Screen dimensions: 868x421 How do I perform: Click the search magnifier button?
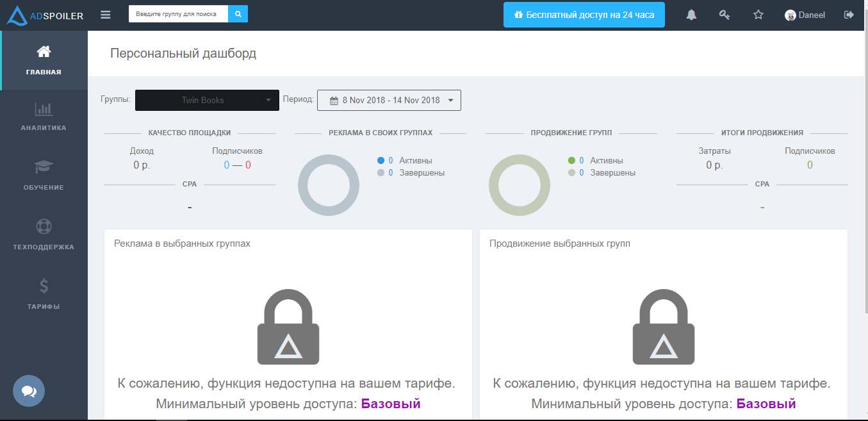[x=238, y=14]
